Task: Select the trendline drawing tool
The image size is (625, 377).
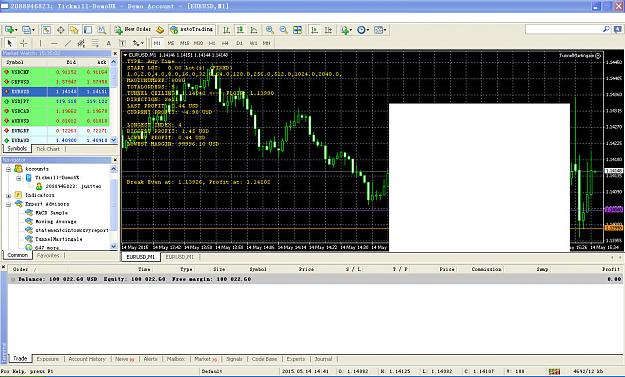Action: [68, 43]
